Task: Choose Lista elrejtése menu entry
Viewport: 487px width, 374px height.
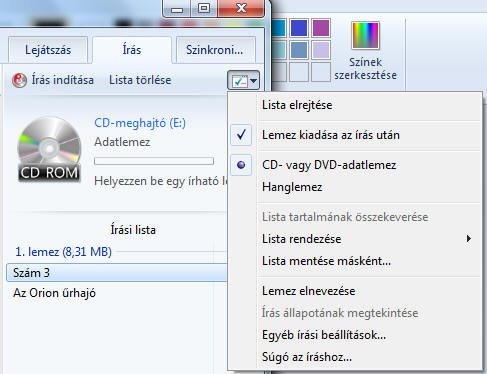Action: click(355, 105)
